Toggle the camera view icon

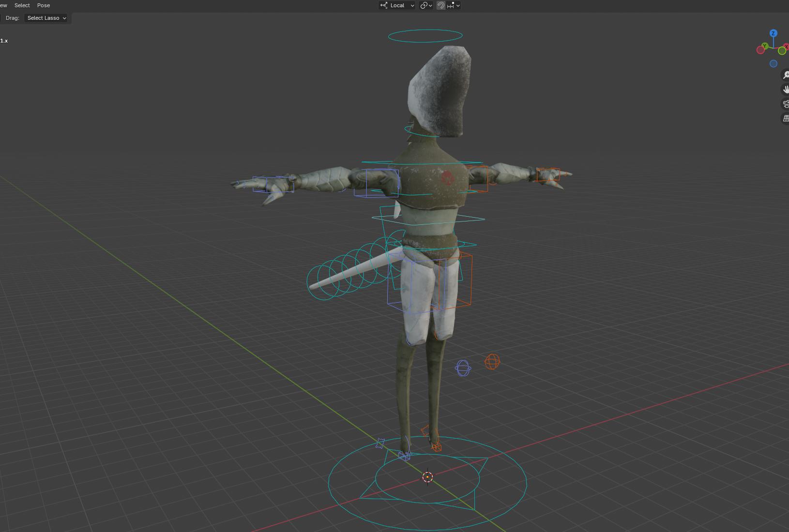pos(786,104)
